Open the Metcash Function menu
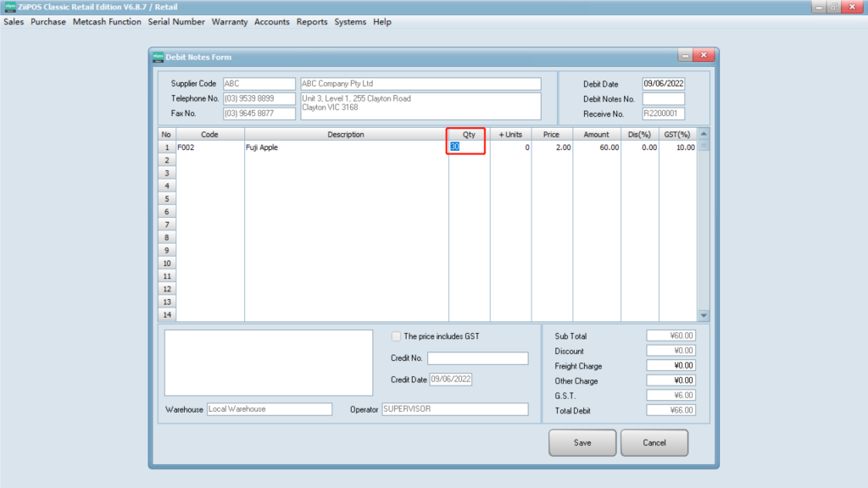The height and width of the screenshot is (488, 868). pos(107,22)
